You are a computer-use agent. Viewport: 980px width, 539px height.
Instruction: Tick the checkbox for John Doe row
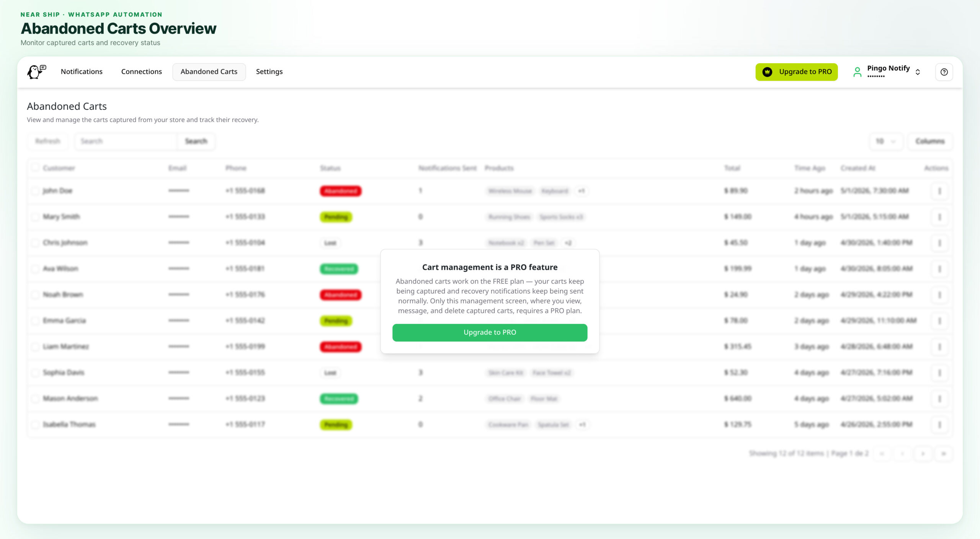pos(35,191)
